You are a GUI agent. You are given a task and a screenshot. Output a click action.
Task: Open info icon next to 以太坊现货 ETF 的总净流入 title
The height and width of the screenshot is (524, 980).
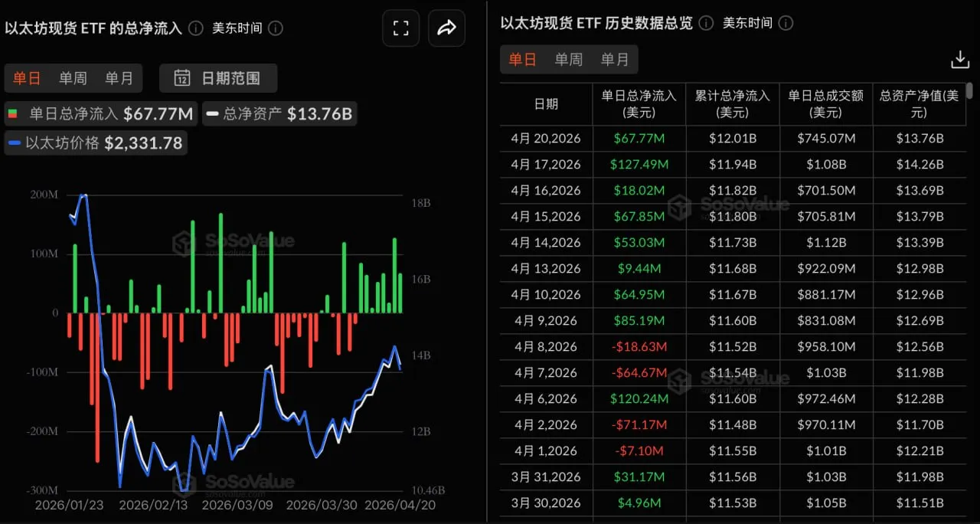pyautogui.click(x=196, y=28)
